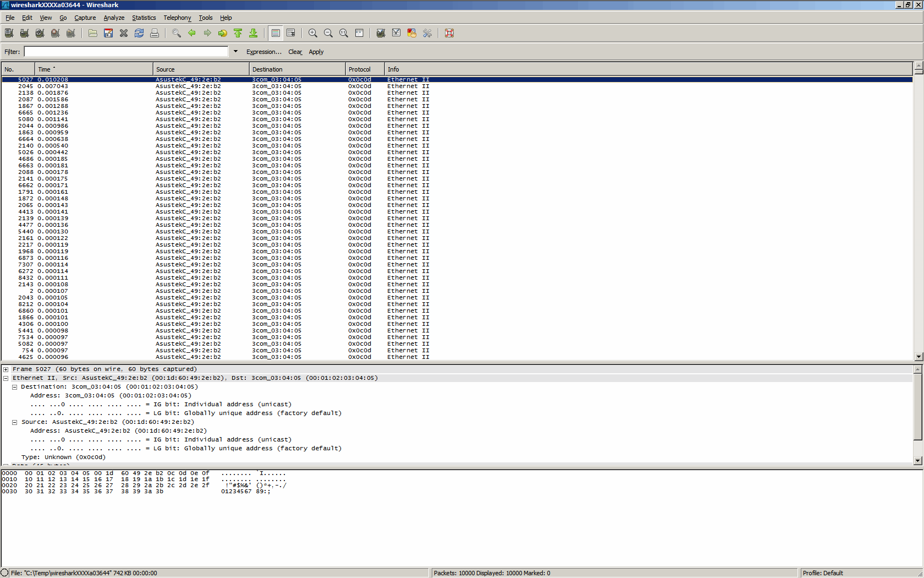Select hex row 0020 in bytes pane
The width and height of the screenshot is (924, 578).
point(144,486)
